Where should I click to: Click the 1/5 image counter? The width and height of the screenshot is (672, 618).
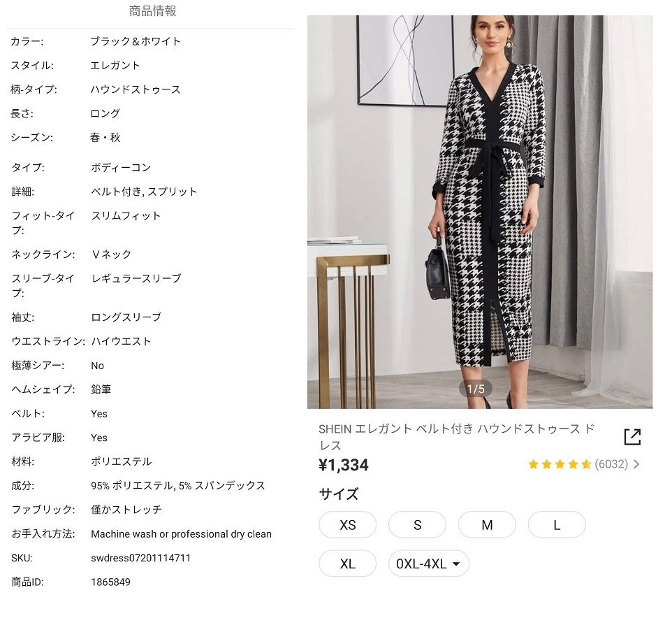click(x=476, y=389)
